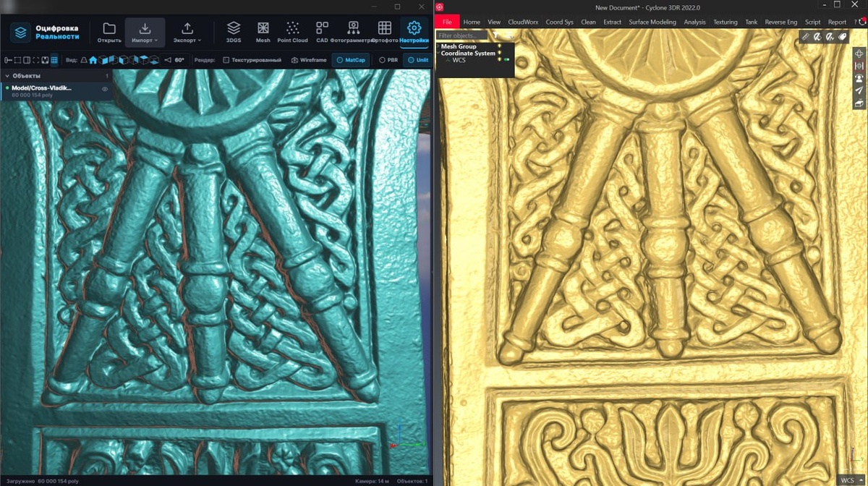Image resolution: width=868 pixels, height=486 pixels.
Task: Open the View tab in Cyclone 3DR
Action: click(494, 22)
